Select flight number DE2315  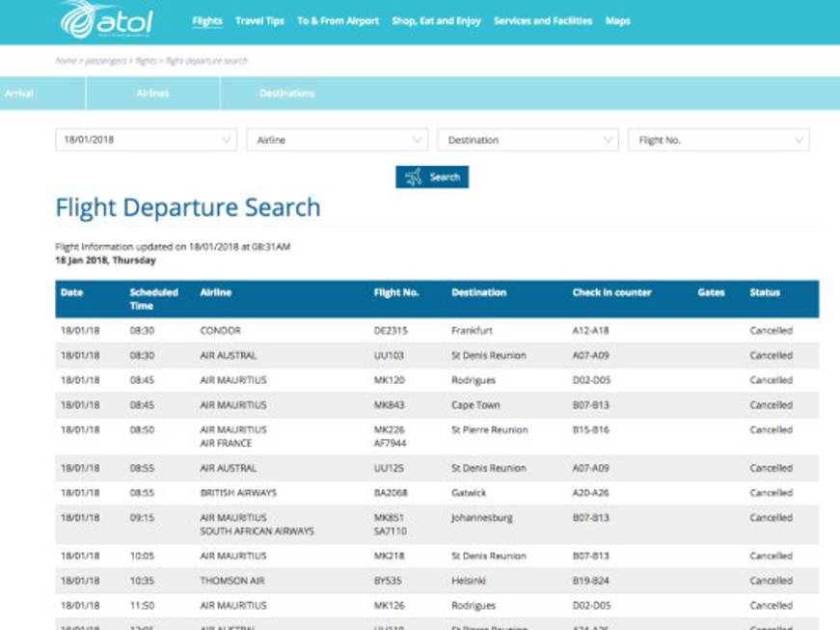[x=391, y=331]
